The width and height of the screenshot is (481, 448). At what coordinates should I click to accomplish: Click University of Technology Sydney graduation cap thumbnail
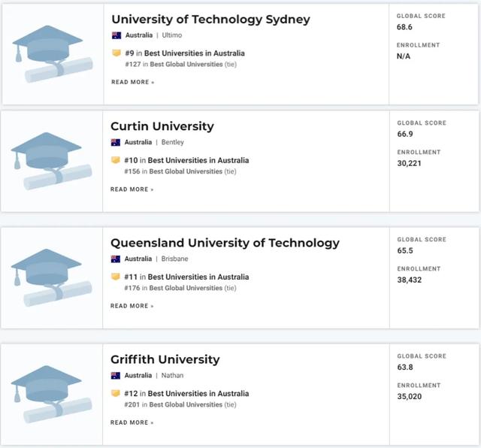53,54
